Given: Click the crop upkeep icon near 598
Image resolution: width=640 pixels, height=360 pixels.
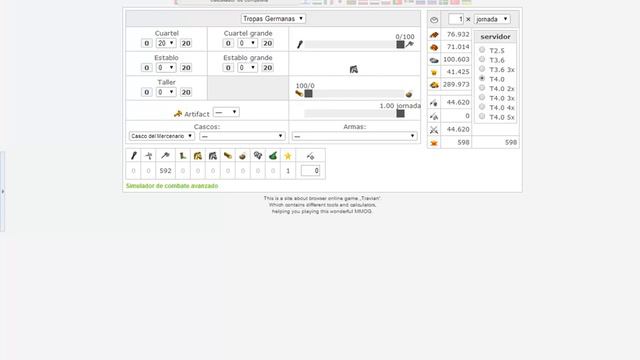Looking at the screenshot, I should pos(434,143).
